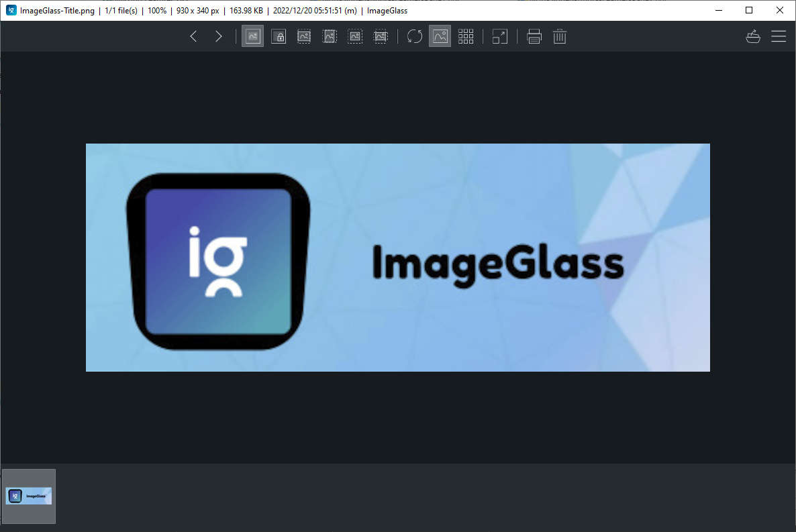Open the edit image tool on right
The height and width of the screenshot is (532, 796).
click(753, 36)
